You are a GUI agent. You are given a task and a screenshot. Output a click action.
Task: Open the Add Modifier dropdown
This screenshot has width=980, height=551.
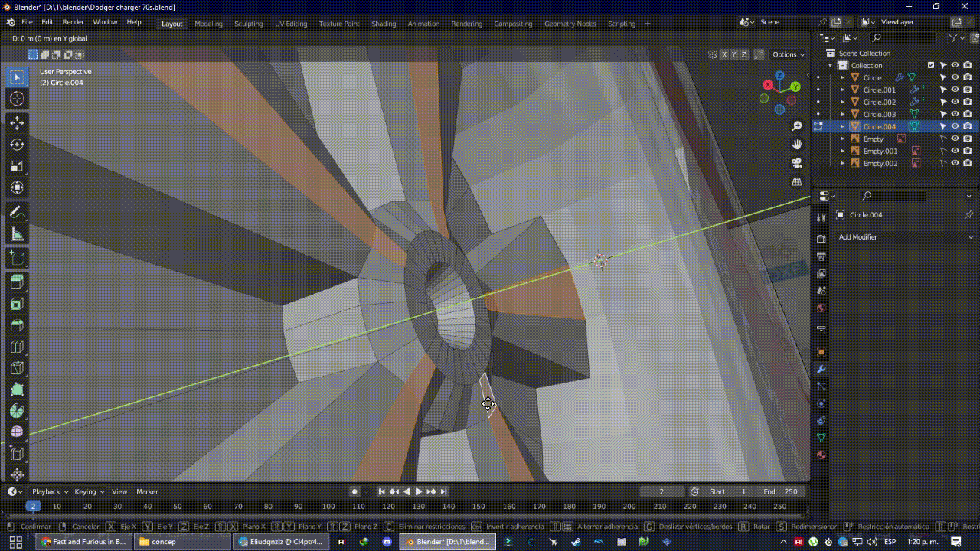[906, 236]
